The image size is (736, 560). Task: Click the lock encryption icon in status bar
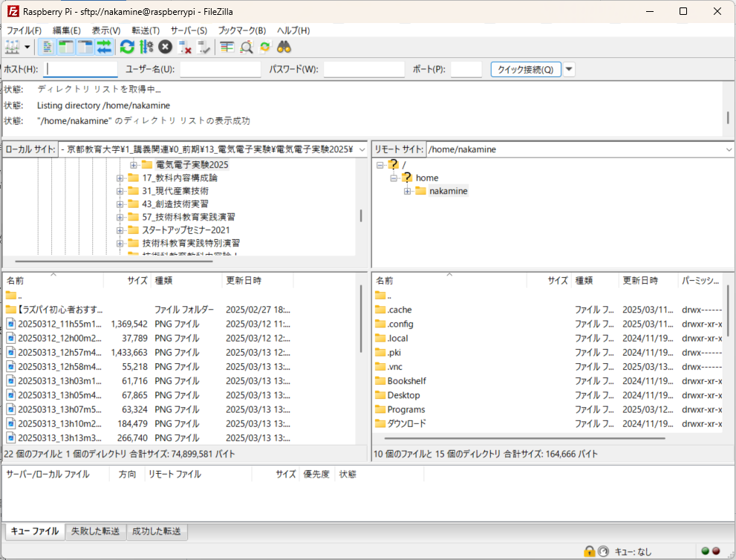coord(589,551)
